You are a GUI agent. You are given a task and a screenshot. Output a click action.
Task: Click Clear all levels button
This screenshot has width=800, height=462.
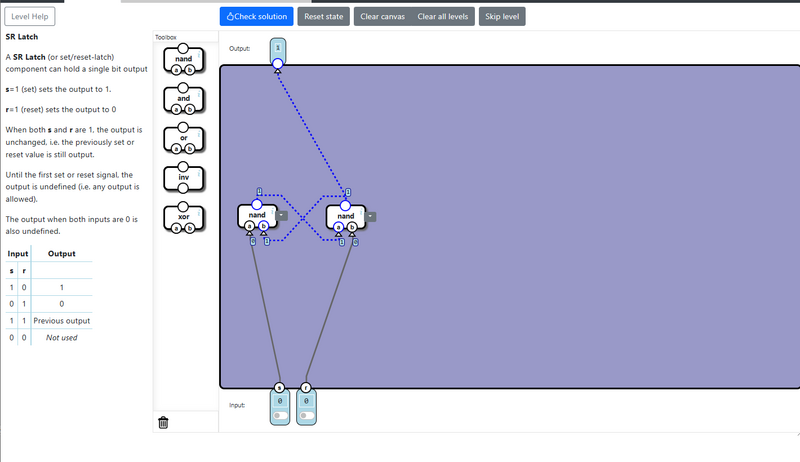(x=443, y=16)
